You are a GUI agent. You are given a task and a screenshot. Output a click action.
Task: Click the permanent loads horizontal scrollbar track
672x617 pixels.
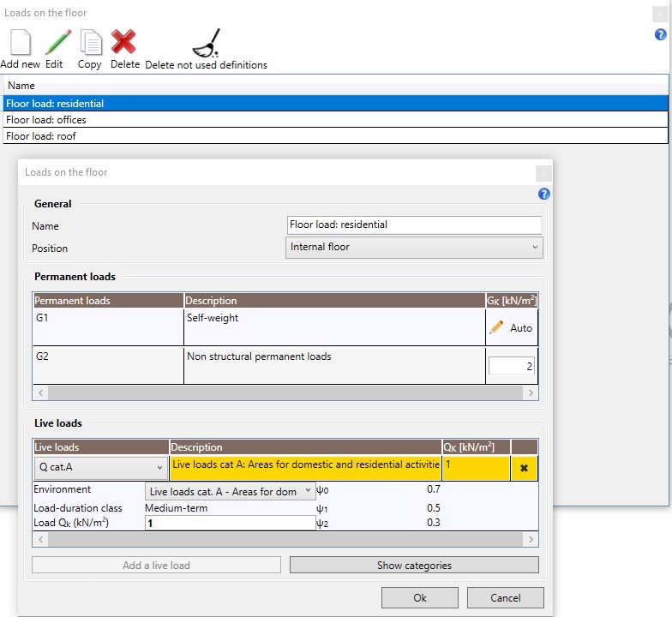[285, 392]
